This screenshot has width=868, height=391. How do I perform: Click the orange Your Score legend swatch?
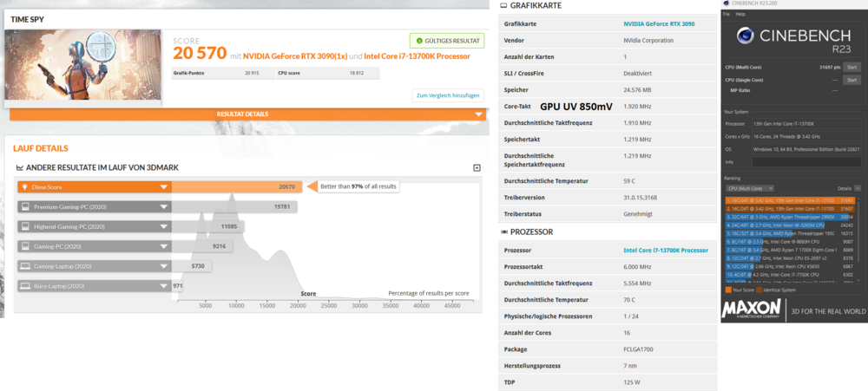(x=728, y=290)
